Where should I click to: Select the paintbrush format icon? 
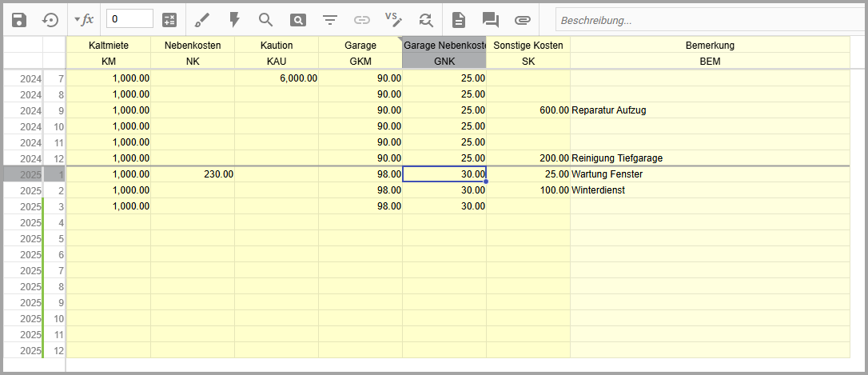(x=202, y=19)
